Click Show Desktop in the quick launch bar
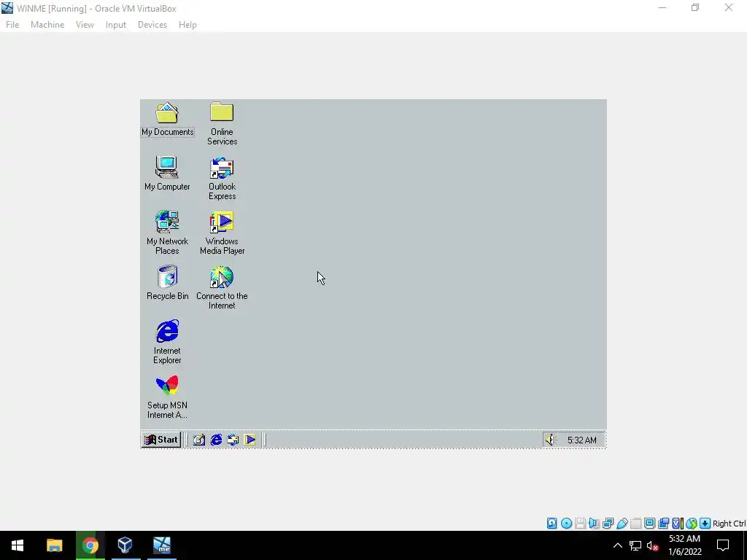 (199, 440)
